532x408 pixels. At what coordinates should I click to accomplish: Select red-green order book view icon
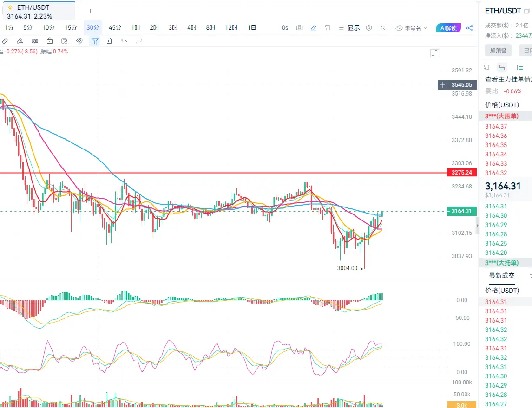pos(502,67)
